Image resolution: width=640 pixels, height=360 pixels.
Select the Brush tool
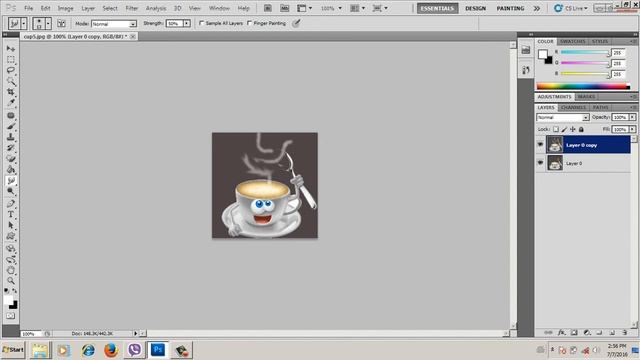coord(11,127)
